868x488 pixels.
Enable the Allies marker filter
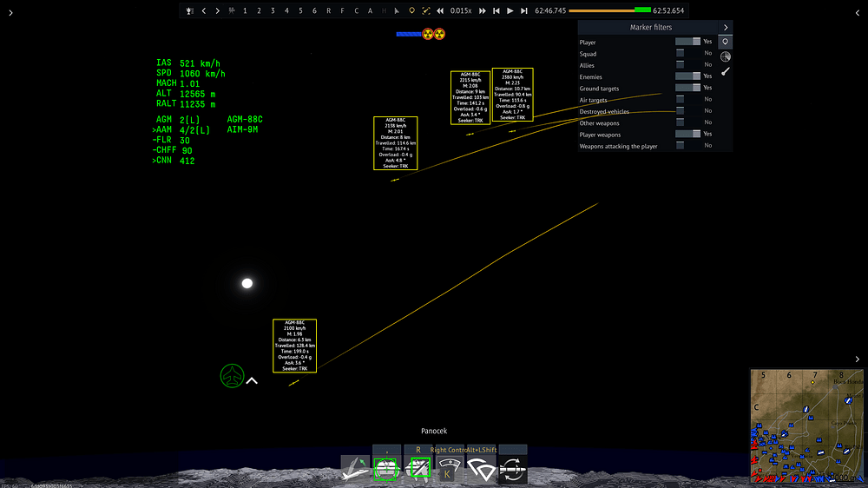coord(687,65)
